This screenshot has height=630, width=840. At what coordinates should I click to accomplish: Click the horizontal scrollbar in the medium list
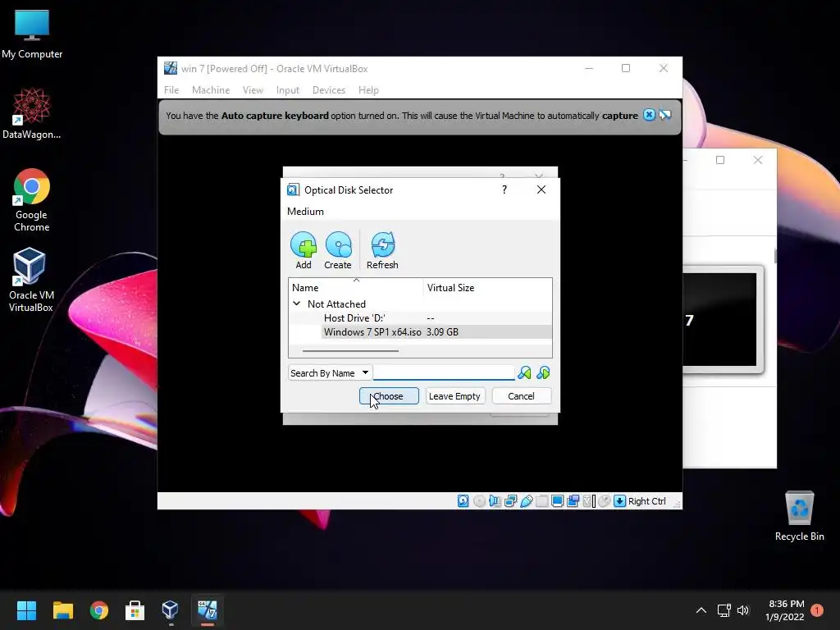coord(350,351)
